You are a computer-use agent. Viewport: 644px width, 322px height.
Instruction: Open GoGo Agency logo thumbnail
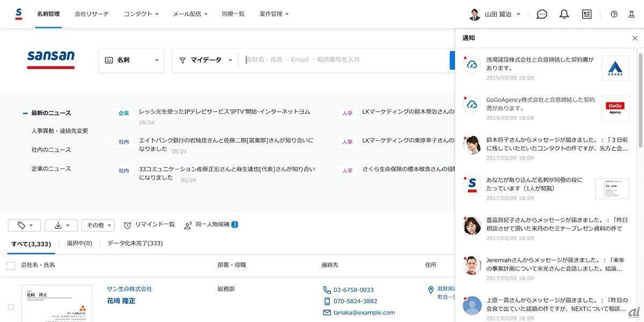coord(615,108)
